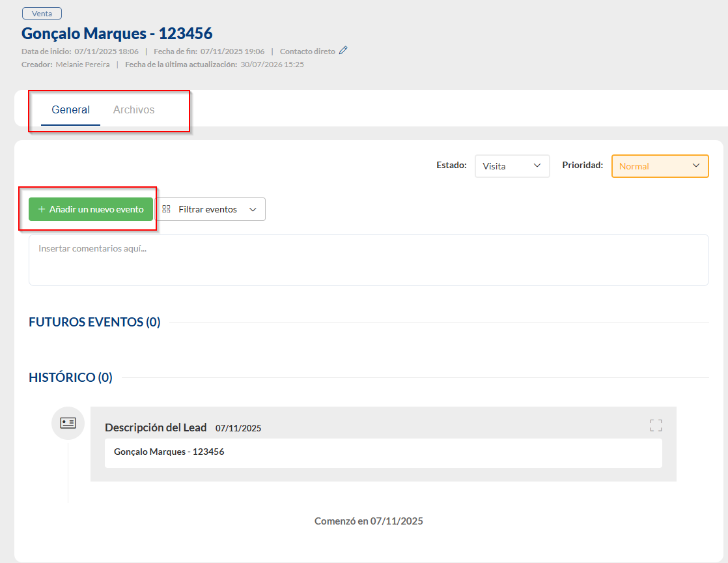Image resolution: width=728 pixels, height=563 pixels.
Task: Click the start date 07/11/2025 18:06
Action: coord(106,51)
